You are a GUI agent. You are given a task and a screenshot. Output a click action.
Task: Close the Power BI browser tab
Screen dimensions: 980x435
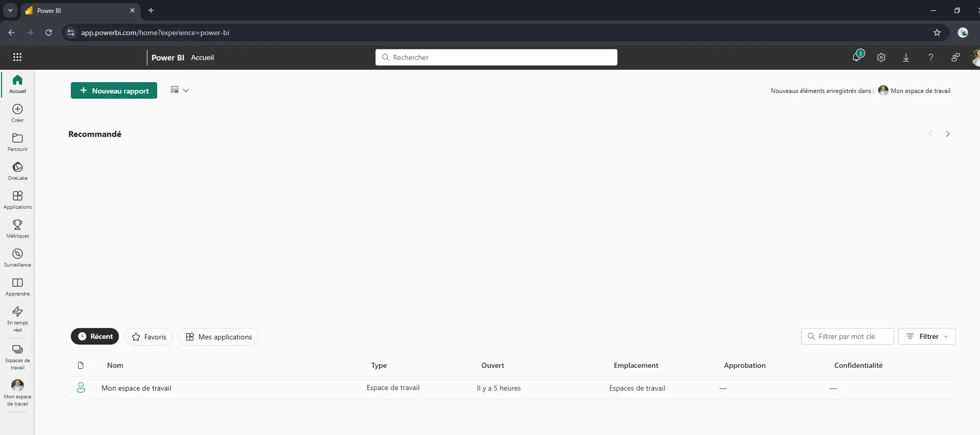pyautogui.click(x=132, y=10)
